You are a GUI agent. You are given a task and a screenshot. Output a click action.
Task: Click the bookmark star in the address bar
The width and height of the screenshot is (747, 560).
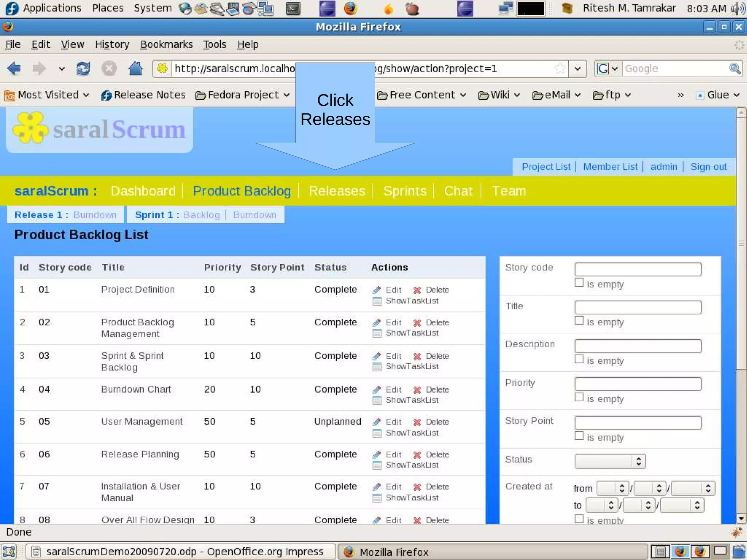coord(560,69)
